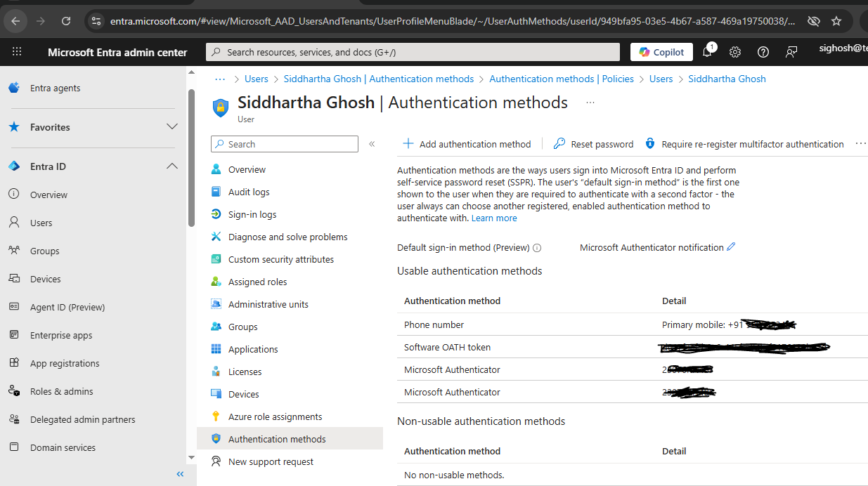Click info icon beside Default sign-in method
This screenshot has height=486, width=868.
537,248
